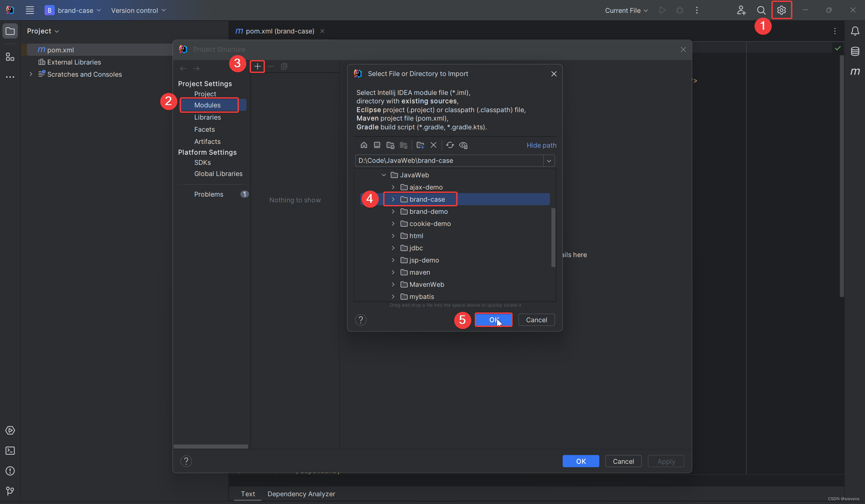Click the Refresh icon in file chooser toolbar
Screen dimensions: 865x504
[450, 145]
